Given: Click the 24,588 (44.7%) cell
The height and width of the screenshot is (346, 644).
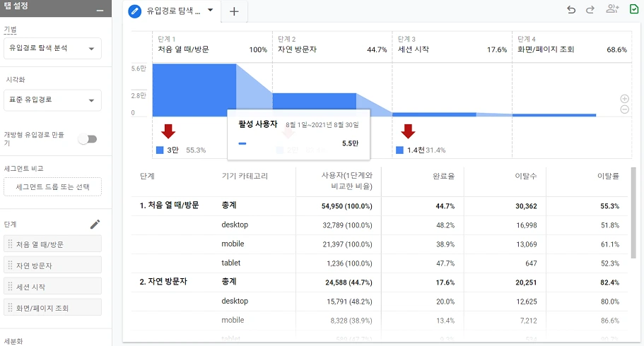Looking at the screenshot, I should click(349, 282).
